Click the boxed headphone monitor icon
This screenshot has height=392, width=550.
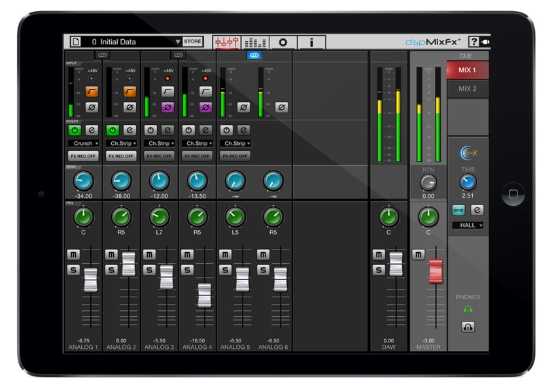[x=468, y=327]
